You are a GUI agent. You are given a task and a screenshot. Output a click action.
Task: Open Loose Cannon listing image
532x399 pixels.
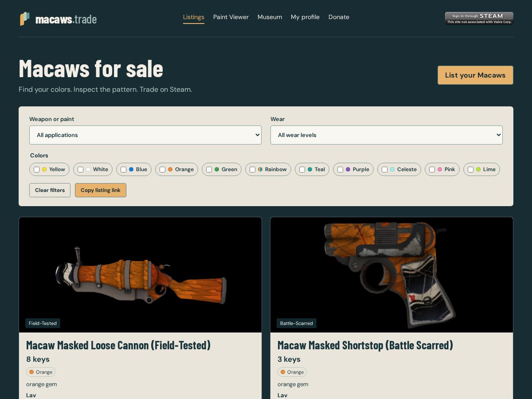(140, 275)
